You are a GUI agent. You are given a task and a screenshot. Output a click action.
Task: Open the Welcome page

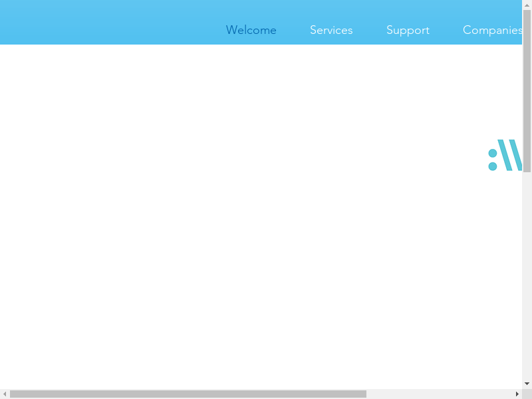point(251,30)
